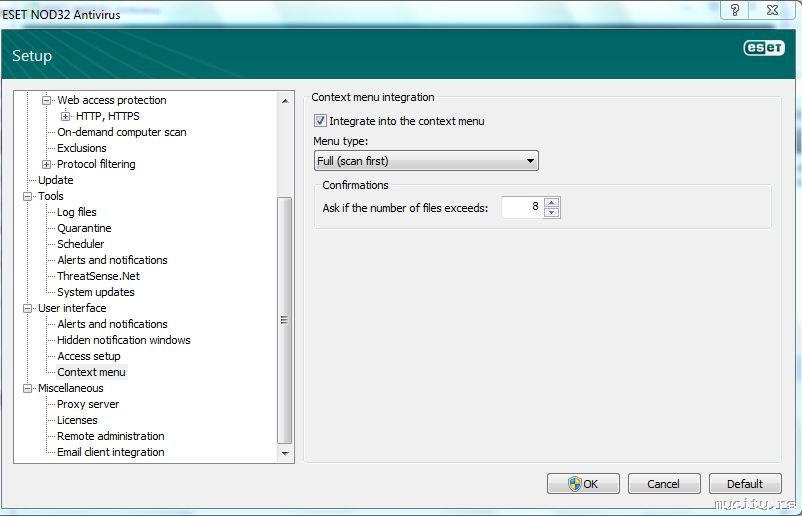Open Hidden notification windows settings

(124, 340)
